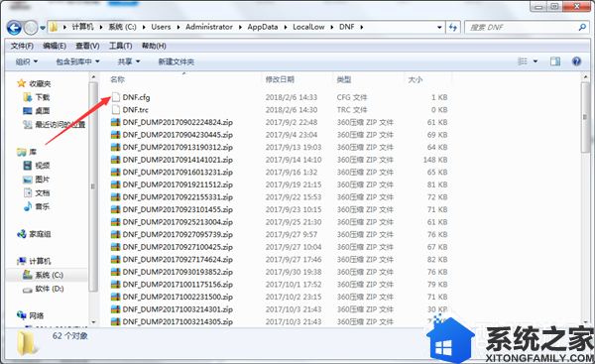This screenshot has height=364, width=595.
Task: Click the help question mark icon
Action: pyautogui.click(x=576, y=61)
